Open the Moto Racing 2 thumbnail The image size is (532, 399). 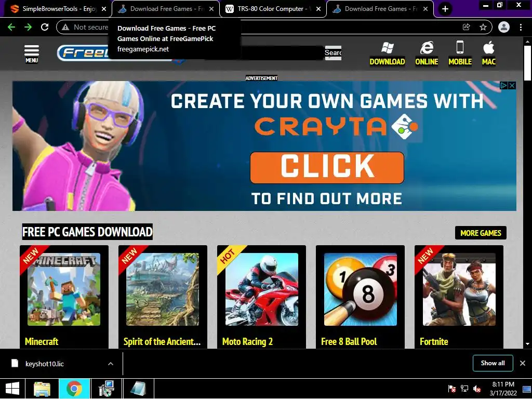(262, 289)
